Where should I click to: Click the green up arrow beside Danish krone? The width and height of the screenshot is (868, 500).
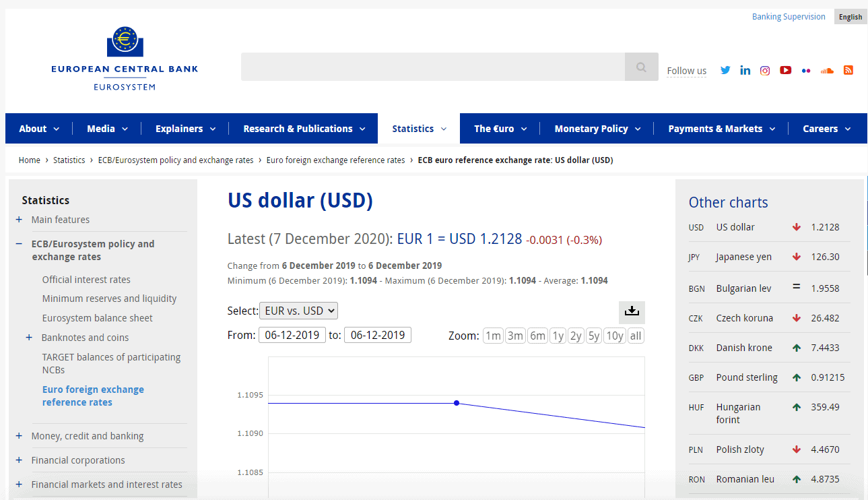tap(797, 348)
